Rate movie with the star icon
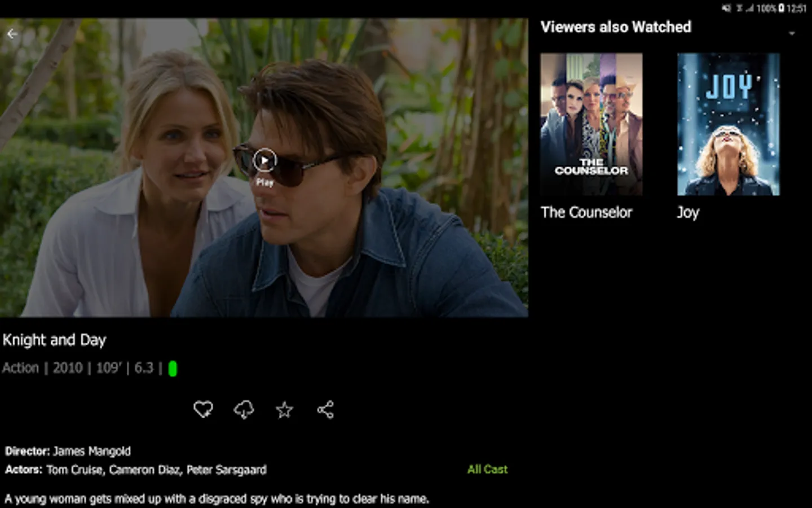The image size is (812, 508). click(x=284, y=410)
